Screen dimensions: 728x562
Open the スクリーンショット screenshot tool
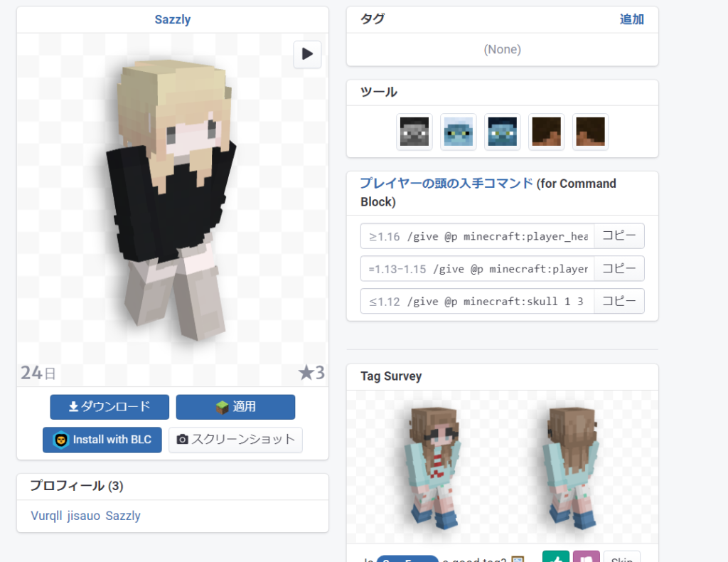click(x=235, y=440)
